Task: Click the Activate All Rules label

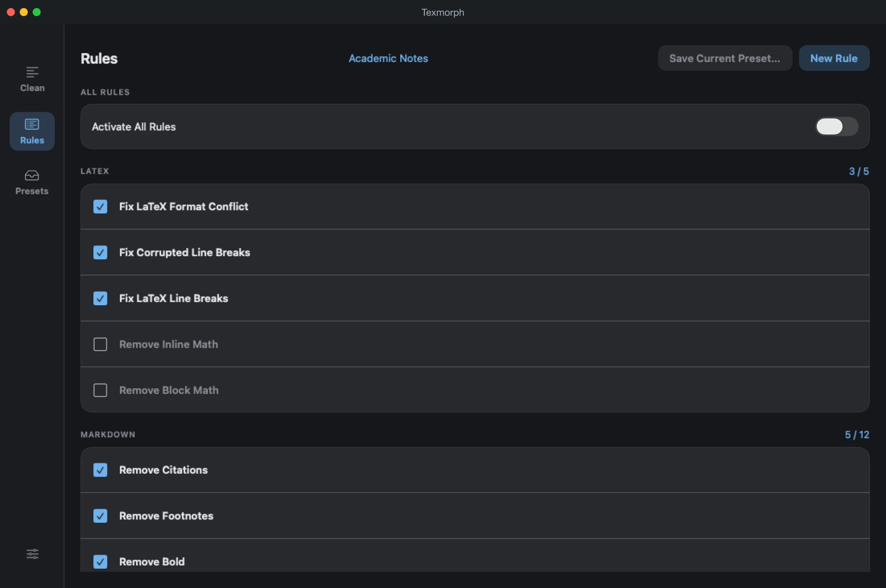Action: [134, 127]
